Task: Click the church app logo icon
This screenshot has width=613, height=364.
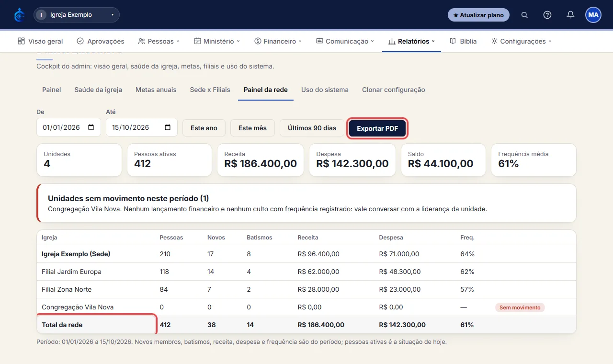Action: coord(20,15)
